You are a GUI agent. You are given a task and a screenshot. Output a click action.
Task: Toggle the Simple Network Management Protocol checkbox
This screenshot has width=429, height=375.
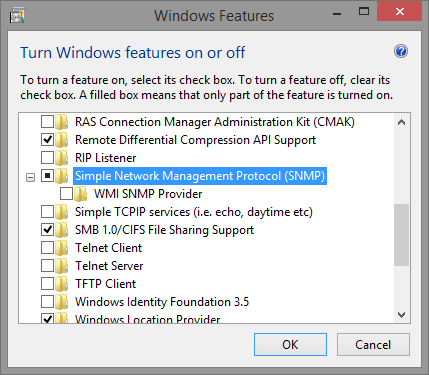click(47, 176)
